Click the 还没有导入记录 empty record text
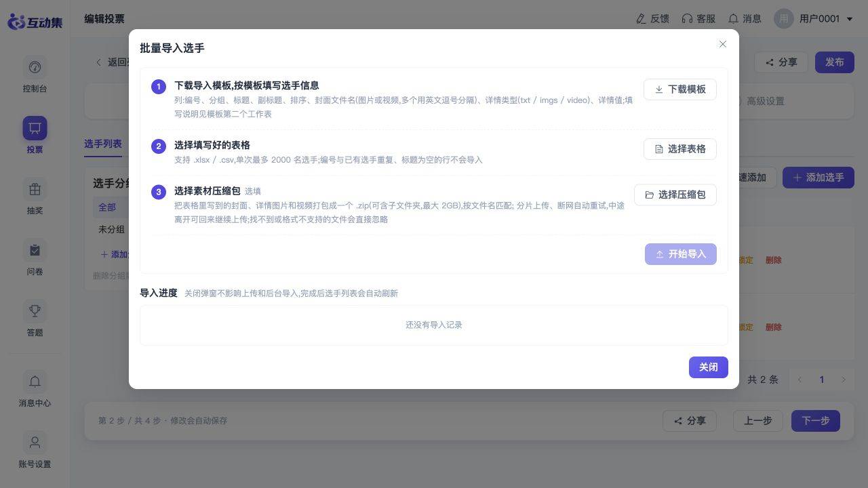This screenshot has width=868, height=488. (x=434, y=325)
